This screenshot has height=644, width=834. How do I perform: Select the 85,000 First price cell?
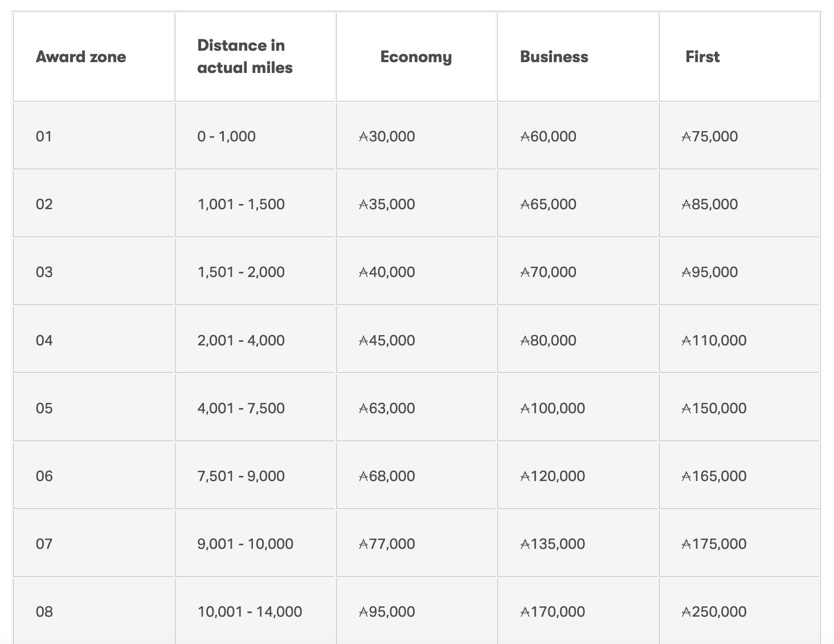(x=710, y=204)
